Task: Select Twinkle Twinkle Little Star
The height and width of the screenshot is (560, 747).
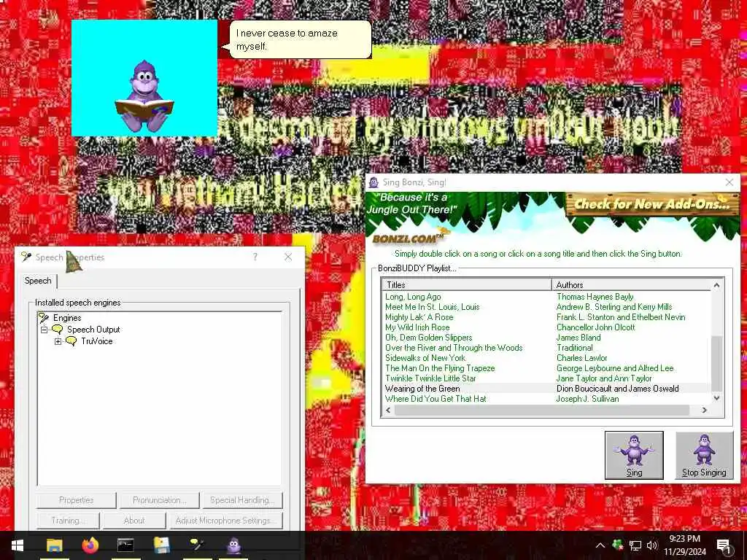Action: click(x=430, y=378)
